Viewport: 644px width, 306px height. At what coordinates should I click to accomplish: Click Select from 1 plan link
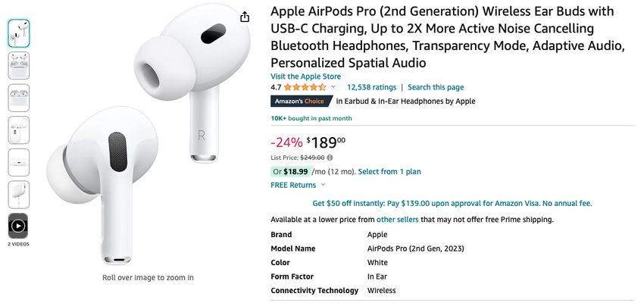pyautogui.click(x=389, y=172)
